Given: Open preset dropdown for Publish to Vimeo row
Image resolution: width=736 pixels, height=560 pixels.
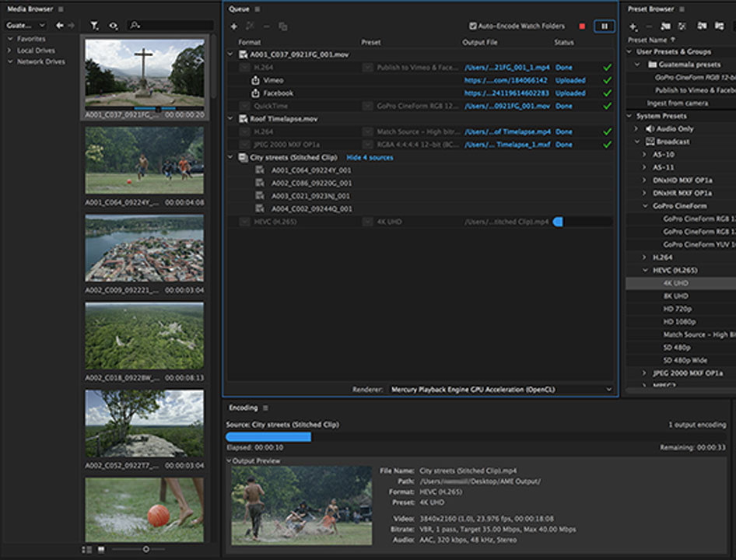Looking at the screenshot, I should [367, 68].
